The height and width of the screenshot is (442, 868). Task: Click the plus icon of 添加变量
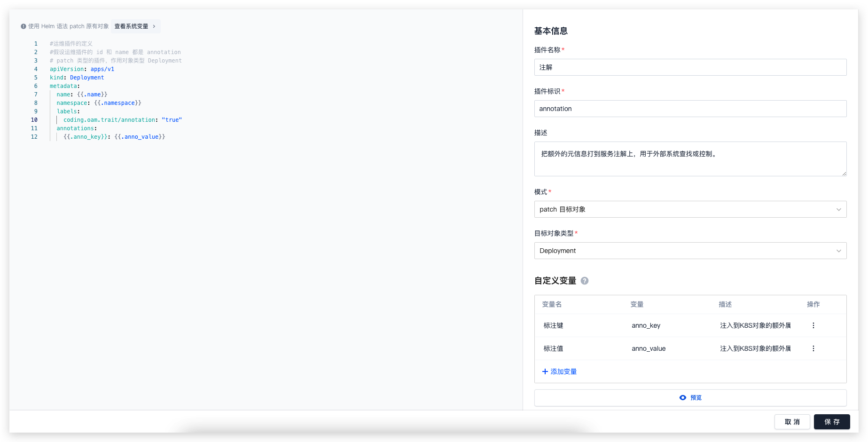pos(545,371)
